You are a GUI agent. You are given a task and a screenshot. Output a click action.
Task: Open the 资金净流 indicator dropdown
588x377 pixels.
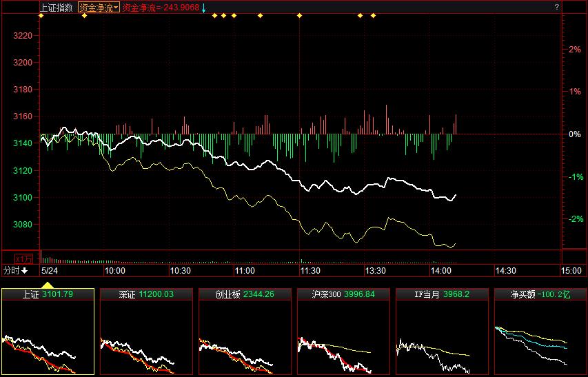[99, 7]
